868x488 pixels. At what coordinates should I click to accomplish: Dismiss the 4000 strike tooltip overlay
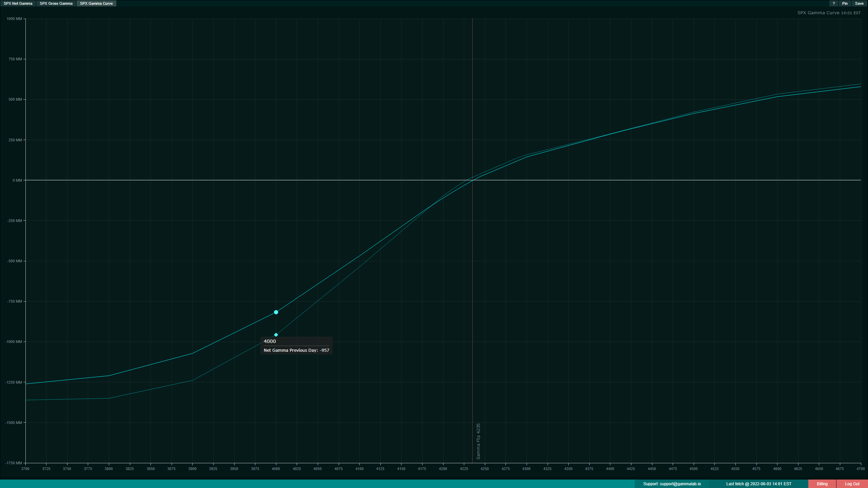click(296, 346)
